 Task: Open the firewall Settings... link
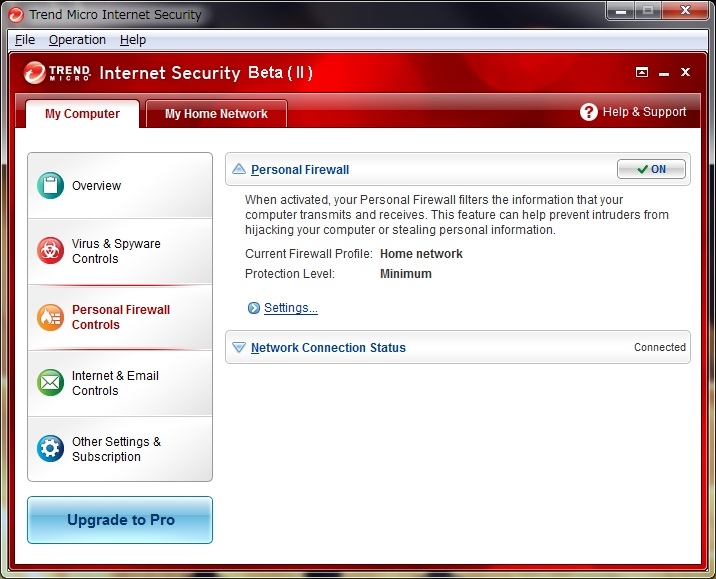click(291, 308)
